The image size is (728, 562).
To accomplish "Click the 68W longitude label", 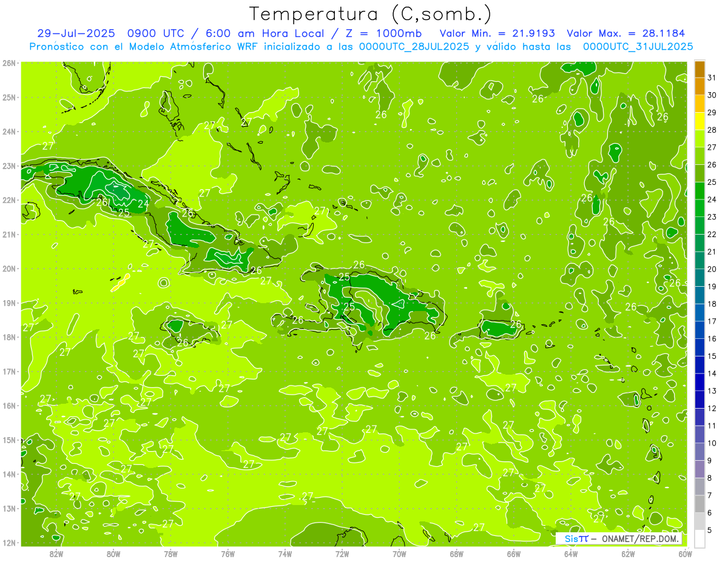I will click(x=457, y=554).
